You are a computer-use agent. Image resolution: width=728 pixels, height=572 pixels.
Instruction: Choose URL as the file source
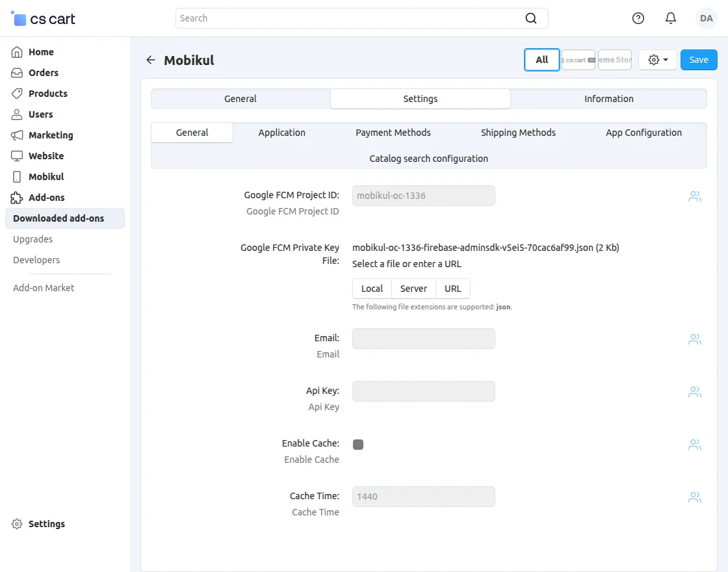point(453,288)
